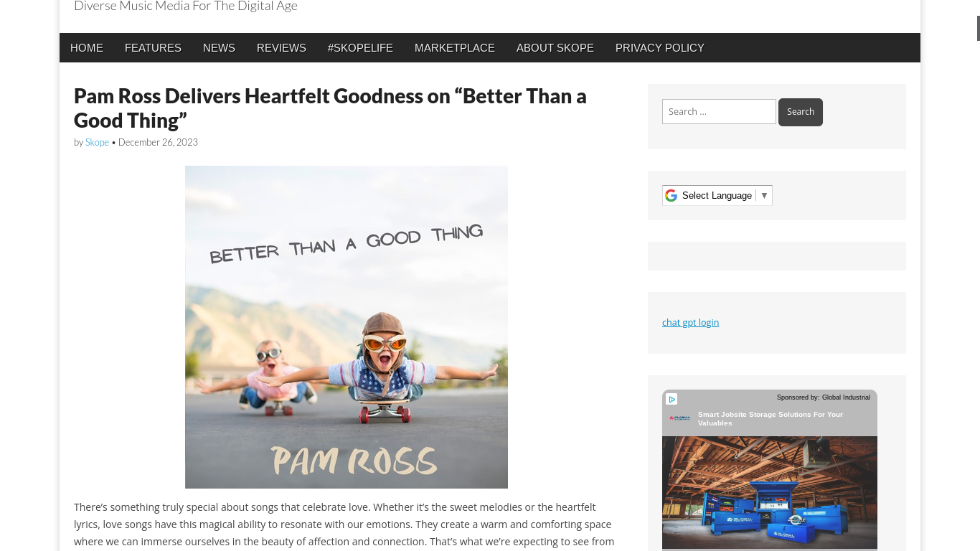Open the #SKOPELIFE menu item
The width and height of the screenshot is (980, 551).
[360, 48]
